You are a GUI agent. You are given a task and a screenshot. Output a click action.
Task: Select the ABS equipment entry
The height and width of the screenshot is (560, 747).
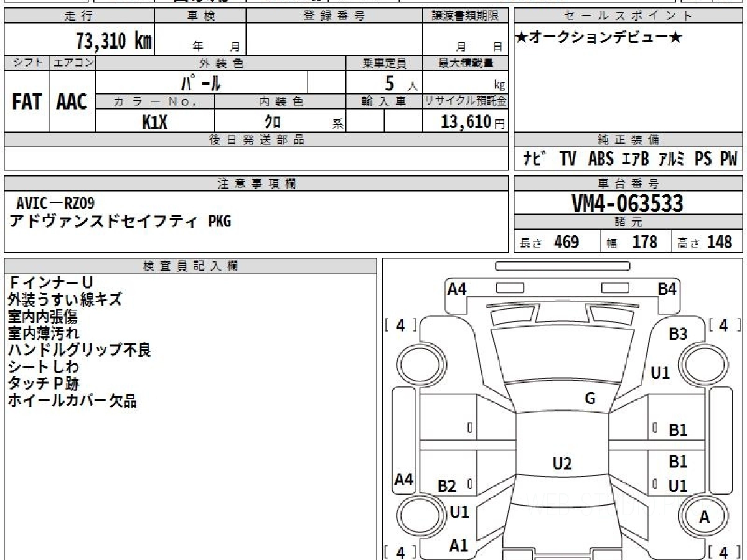tap(601, 159)
